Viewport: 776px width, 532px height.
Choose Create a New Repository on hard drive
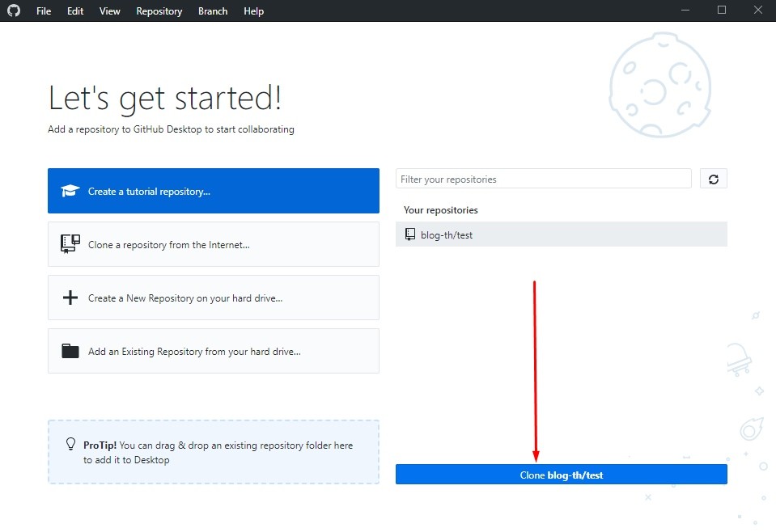[214, 298]
